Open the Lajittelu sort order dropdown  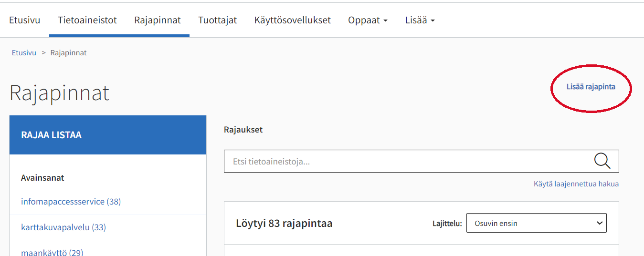(536, 223)
